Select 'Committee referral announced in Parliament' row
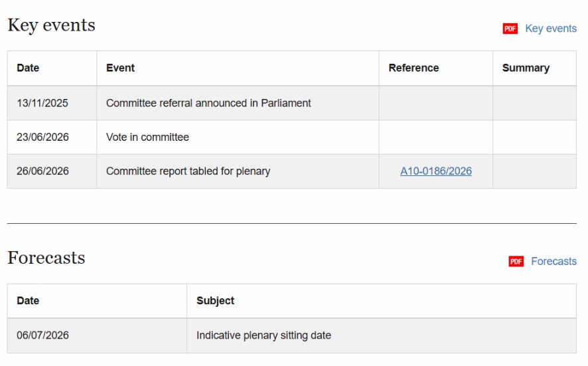 point(292,103)
